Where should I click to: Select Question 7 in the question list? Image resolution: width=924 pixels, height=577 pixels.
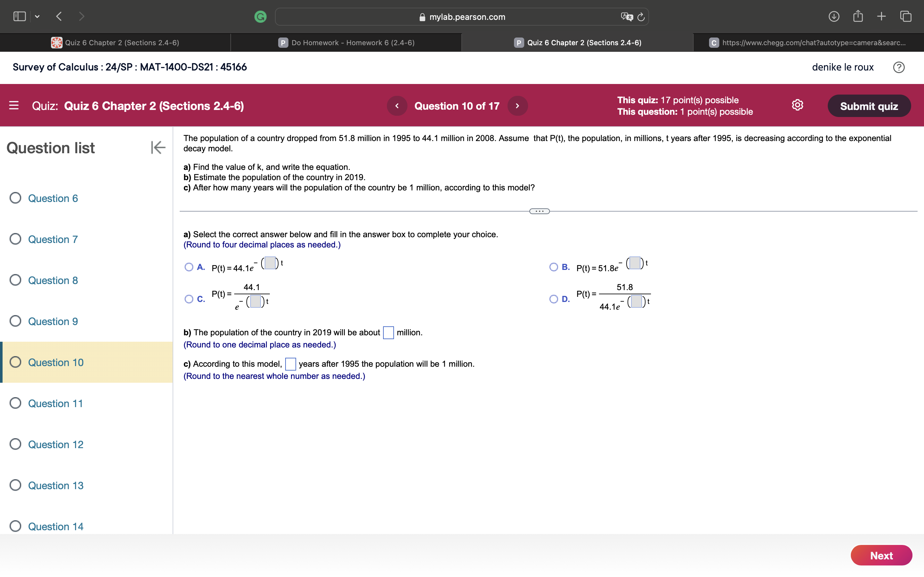(x=53, y=239)
